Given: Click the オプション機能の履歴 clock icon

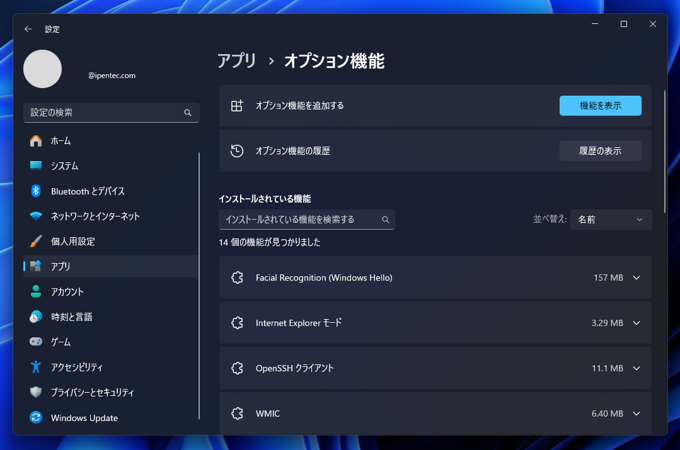Looking at the screenshot, I should (x=237, y=151).
